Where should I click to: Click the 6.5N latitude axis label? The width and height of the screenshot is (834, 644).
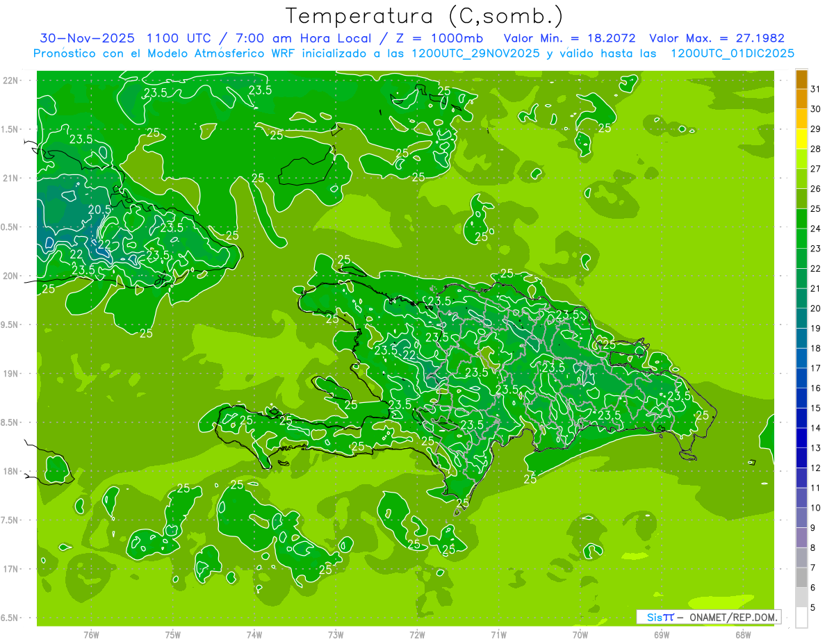coord(10,618)
